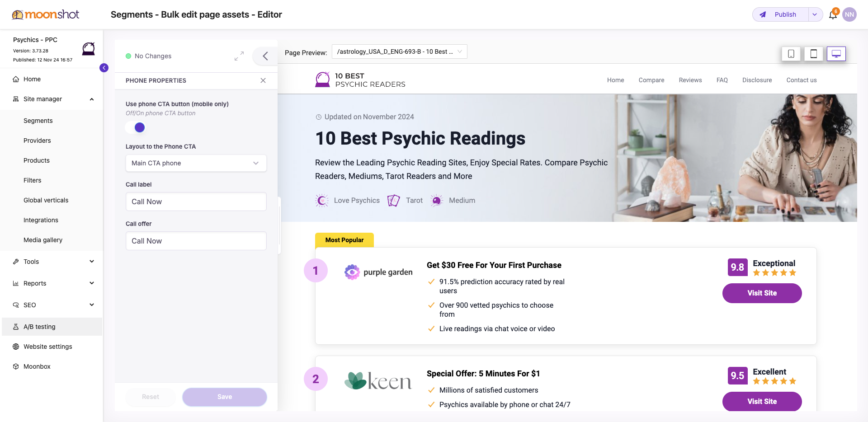868x422 pixels.
Task: Expand the editor panel to fullscreen
Action: [x=239, y=56]
